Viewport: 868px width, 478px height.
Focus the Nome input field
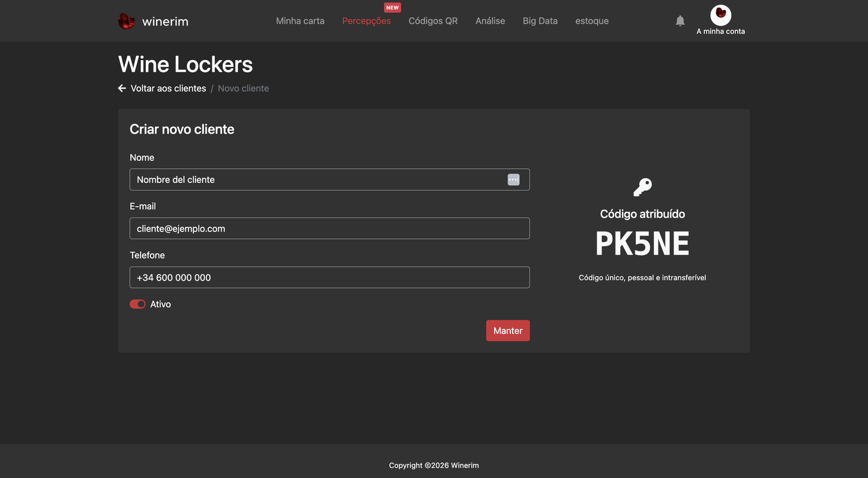pyautogui.click(x=329, y=179)
